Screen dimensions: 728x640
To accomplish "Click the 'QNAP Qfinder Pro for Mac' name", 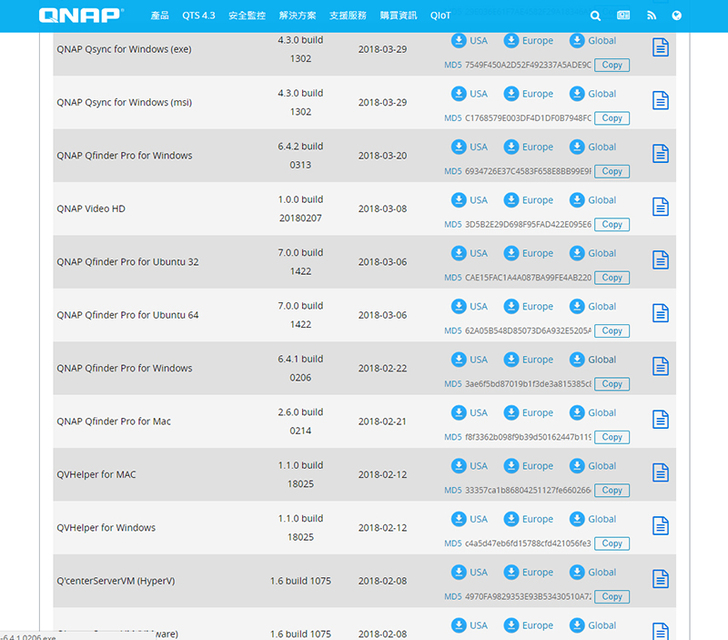I will pos(114,421).
